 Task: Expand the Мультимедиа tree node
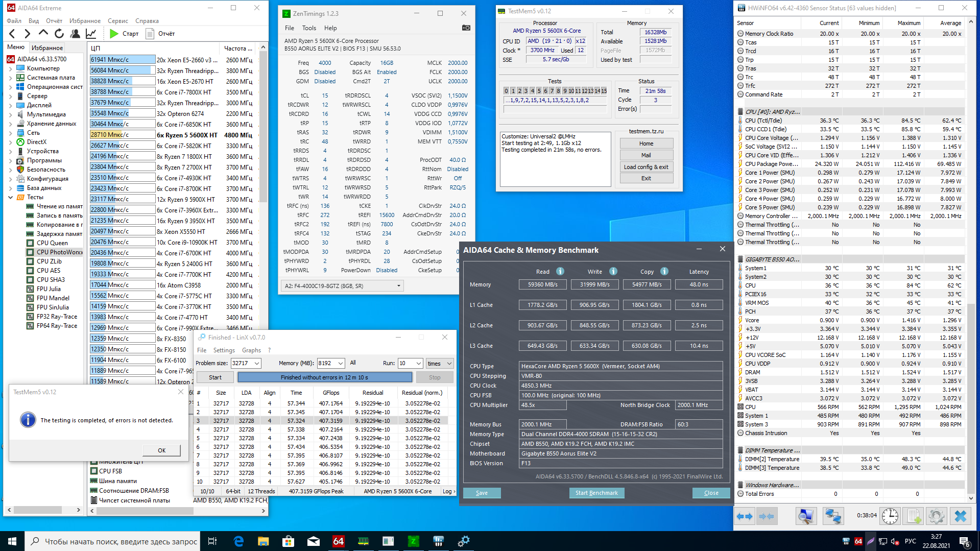[x=11, y=114]
